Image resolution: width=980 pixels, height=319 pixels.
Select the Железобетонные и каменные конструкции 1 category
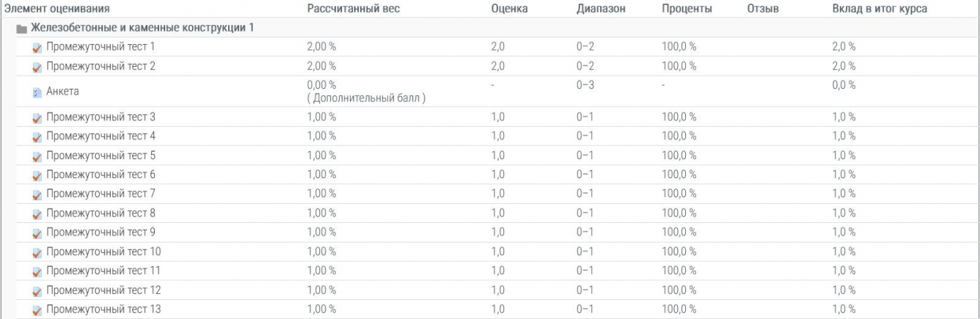coord(142,29)
